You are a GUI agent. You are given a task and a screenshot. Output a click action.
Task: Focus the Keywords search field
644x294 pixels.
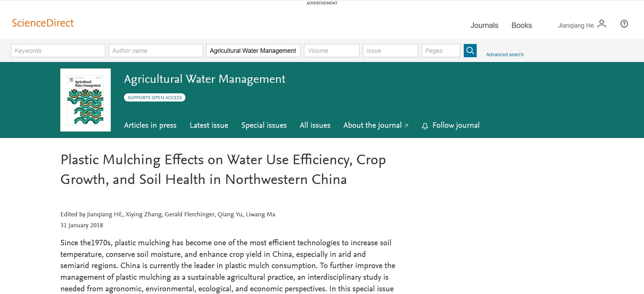point(58,51)
